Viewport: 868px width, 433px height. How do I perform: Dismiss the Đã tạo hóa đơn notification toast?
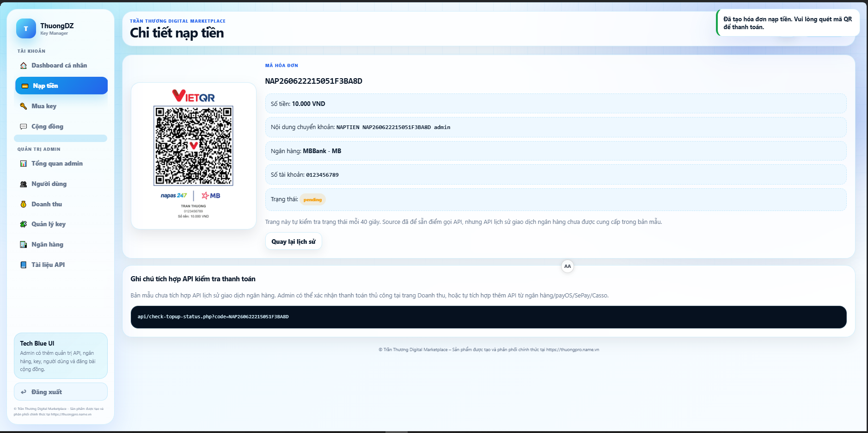[x=788, y=23]
